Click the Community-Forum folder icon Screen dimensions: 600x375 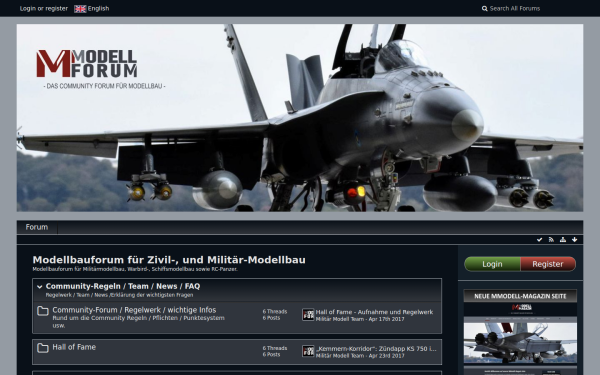[42, 311]
